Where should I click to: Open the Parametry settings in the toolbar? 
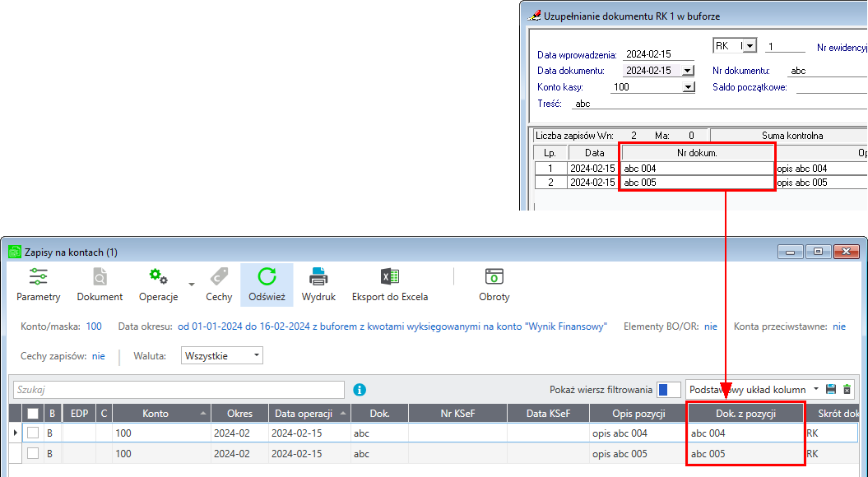(x=38, y=285)
